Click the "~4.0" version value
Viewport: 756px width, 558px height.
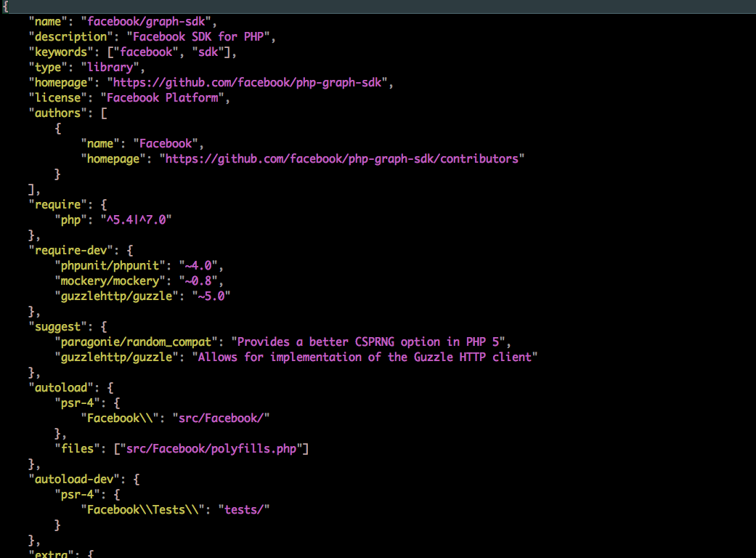[x=198, y=266]
